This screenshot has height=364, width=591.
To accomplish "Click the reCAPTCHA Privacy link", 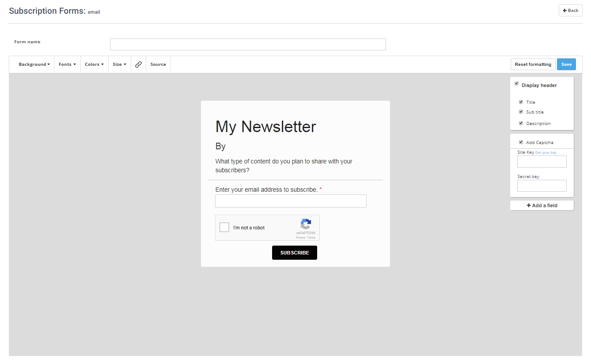I will click(x=300, y=238).
